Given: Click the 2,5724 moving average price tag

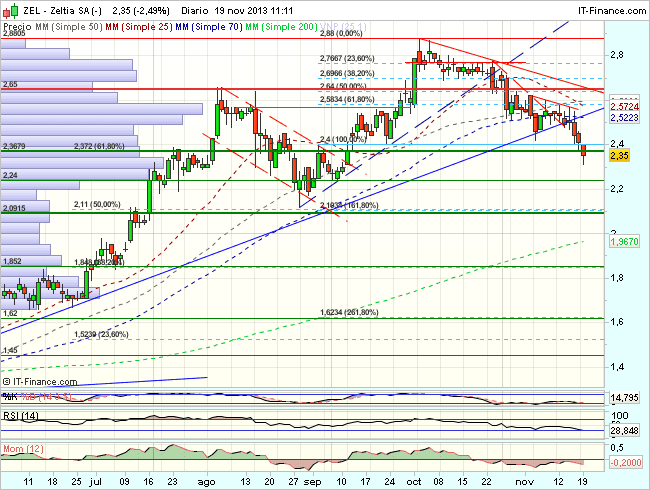Looking at the screenshot, I should [624, 107].
